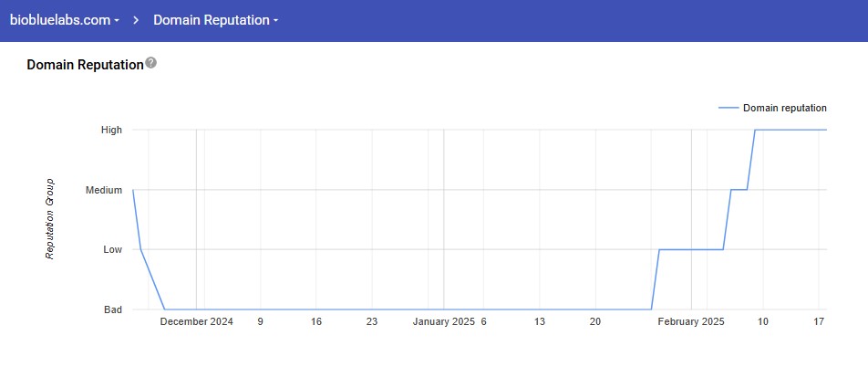Click the help icon beside Domain Reputation heading
The width and height of the screenshot is (868, 367).
pyautogui.click(x=151, y=63)
